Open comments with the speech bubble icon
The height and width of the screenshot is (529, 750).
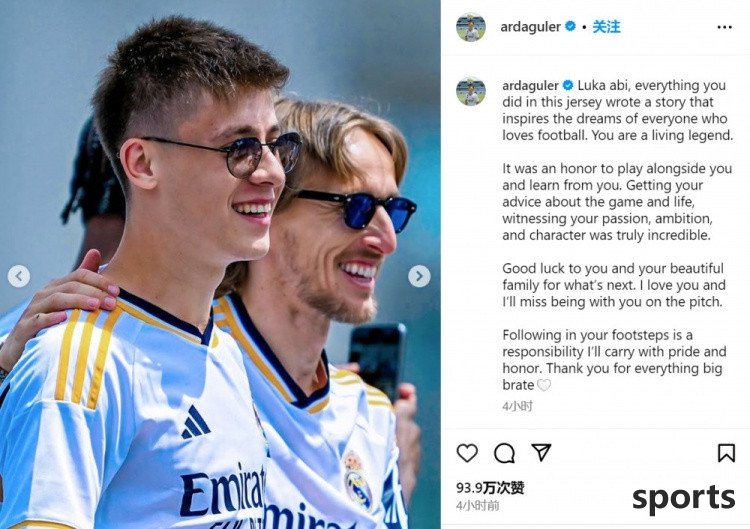point(504,453)
